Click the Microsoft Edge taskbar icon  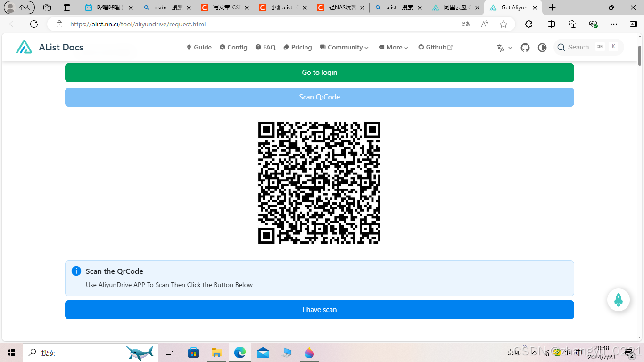[240, 353]
